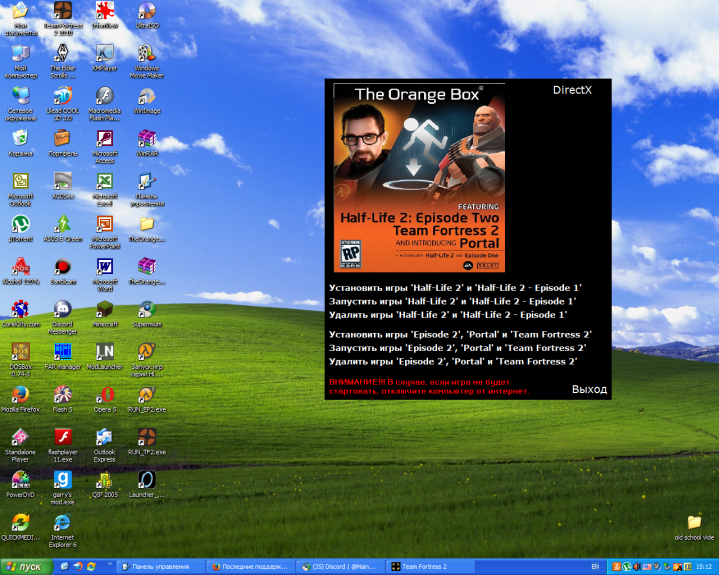Launch the Minecraft desktop icon
Screen dimensions: 719x575
point(104,309)
